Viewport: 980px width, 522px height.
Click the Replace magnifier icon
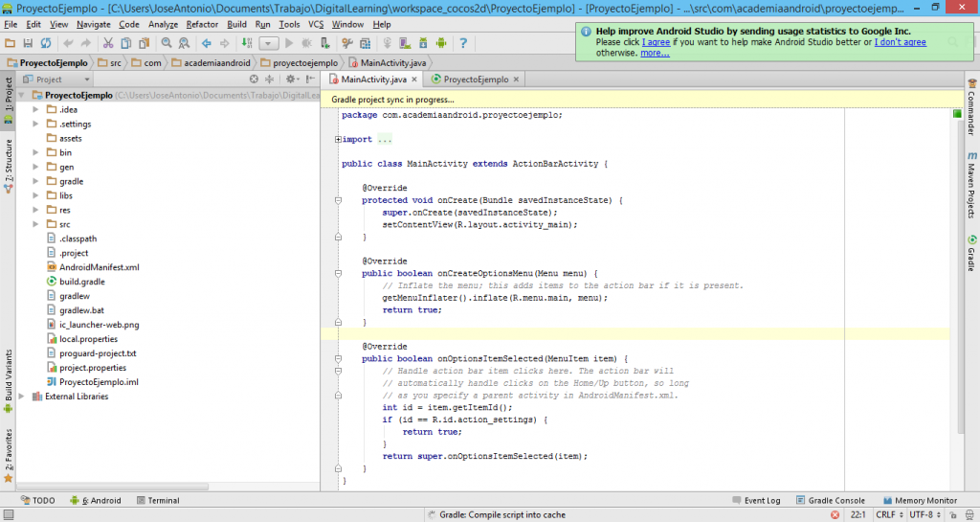point(185,43)
